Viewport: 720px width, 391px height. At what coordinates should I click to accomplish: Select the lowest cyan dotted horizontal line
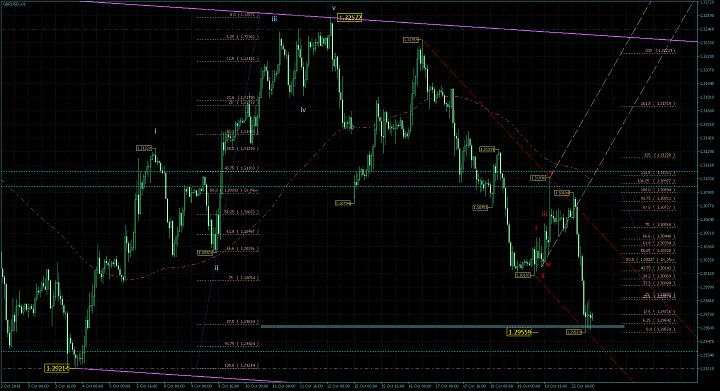tap(349, 352)
